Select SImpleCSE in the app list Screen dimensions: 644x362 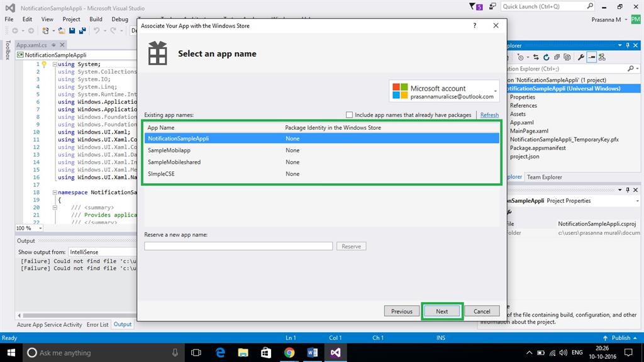[x=321, y=174]
